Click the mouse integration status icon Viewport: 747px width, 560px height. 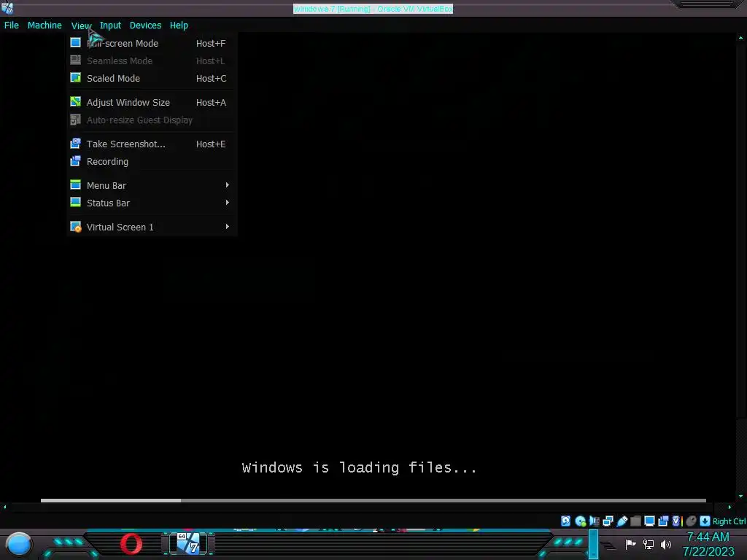coord(691,521)
